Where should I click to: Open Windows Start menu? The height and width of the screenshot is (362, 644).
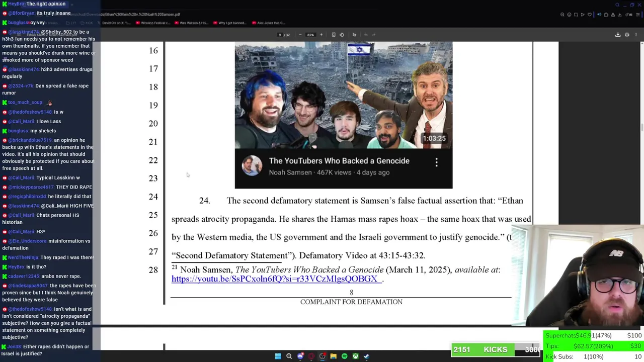click(278, 356)
